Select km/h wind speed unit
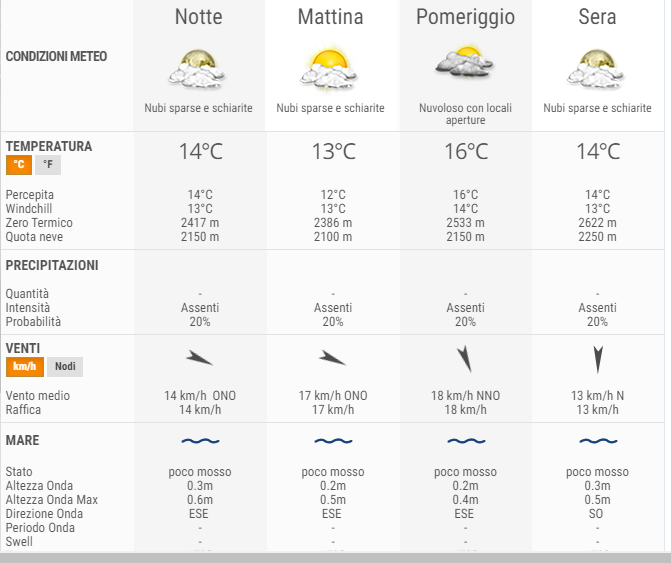 pos(25,367)
